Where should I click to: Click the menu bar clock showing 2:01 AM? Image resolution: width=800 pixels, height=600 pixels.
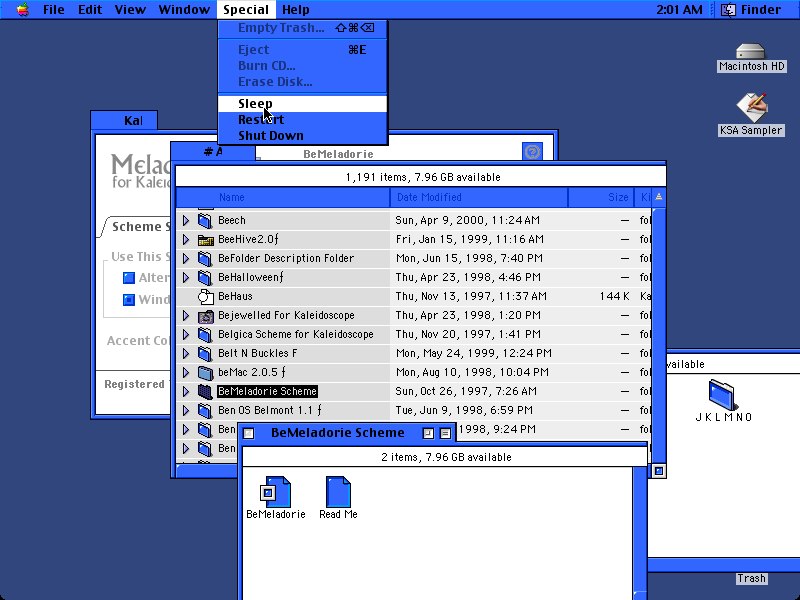pos(679,9)
